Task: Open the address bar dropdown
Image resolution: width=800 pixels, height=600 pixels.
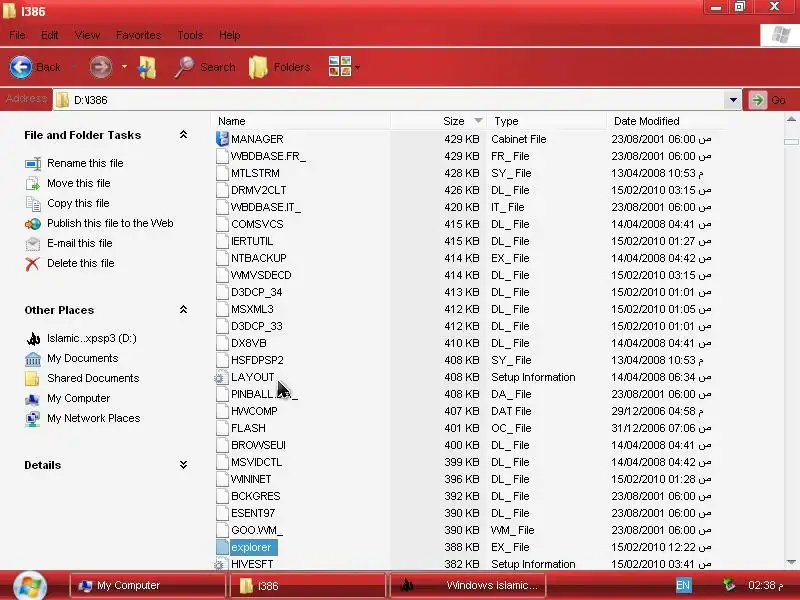Action: (733, 100)
